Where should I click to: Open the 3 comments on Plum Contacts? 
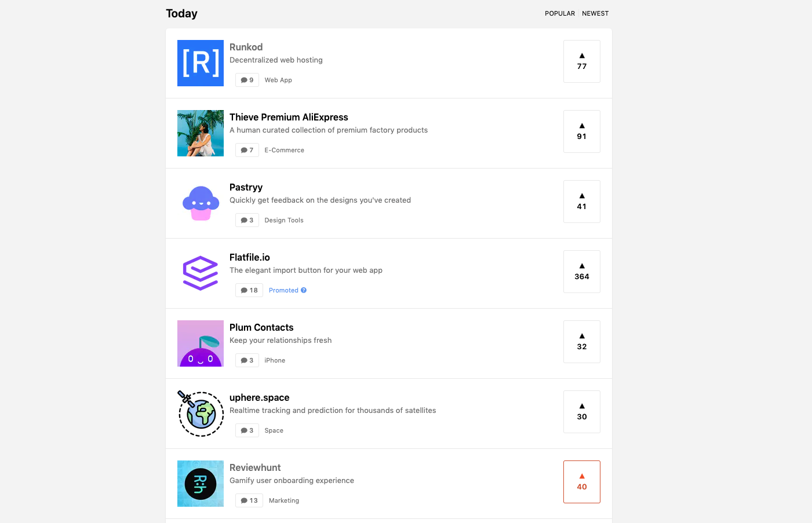coord(247,360)
